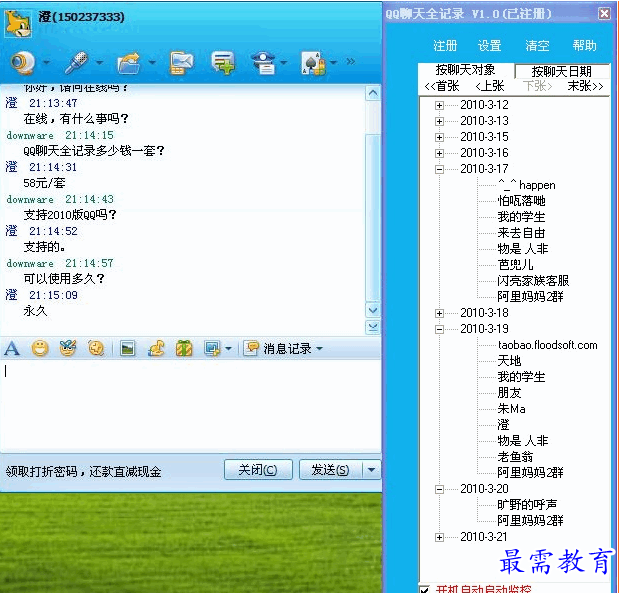Collapse the 2010-3-20 date node
The height and width of the screenshot is (593, 621).
(439, 489)
